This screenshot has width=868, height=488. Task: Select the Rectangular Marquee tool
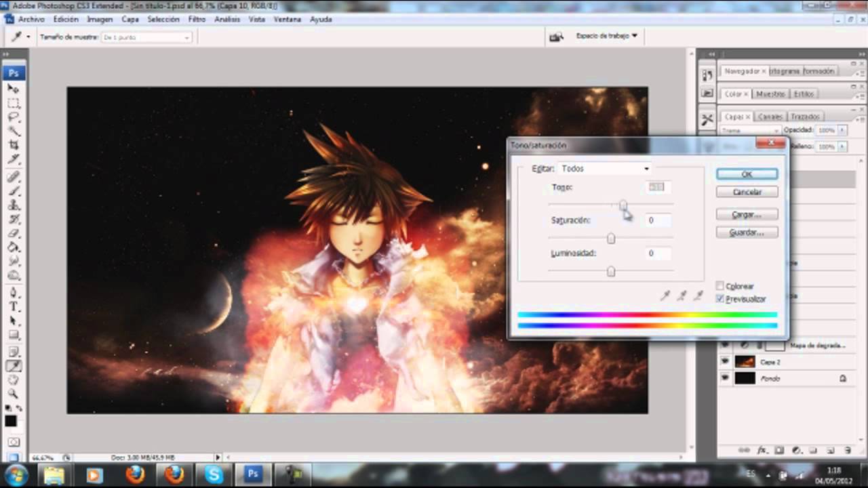14,103
